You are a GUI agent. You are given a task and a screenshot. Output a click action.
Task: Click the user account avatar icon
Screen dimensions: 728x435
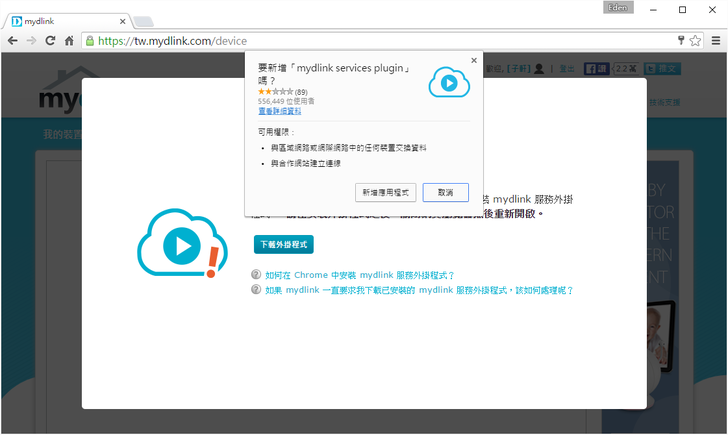(x=539, y=69)
